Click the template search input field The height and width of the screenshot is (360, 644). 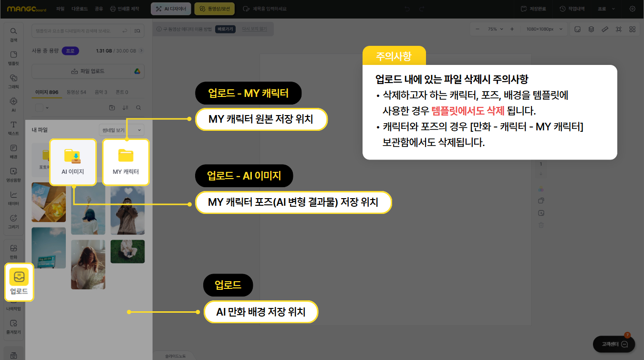(x=76, y=31)
